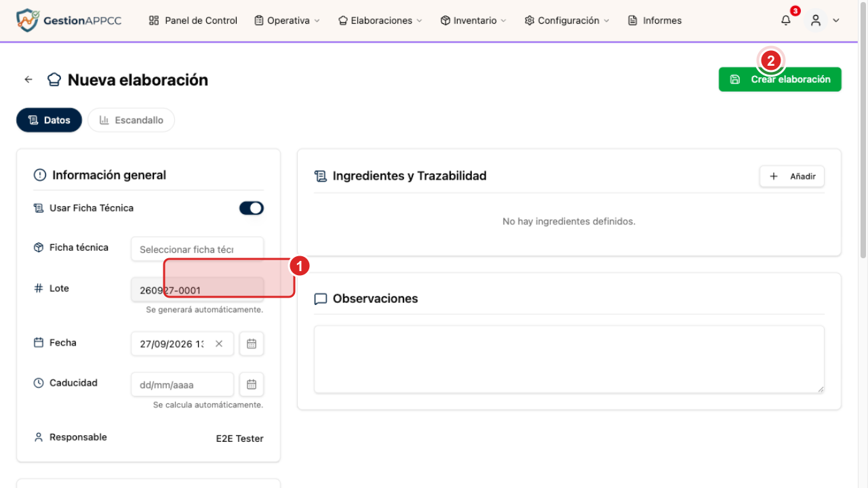
Task: Open Panel de Control
Action: (193, 20)
